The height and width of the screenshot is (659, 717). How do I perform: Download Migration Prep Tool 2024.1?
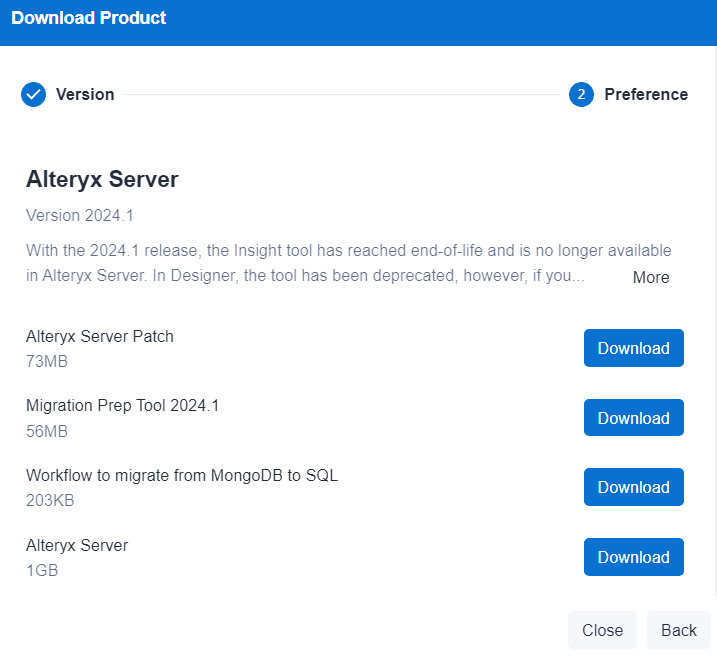[x=633, y=418]
